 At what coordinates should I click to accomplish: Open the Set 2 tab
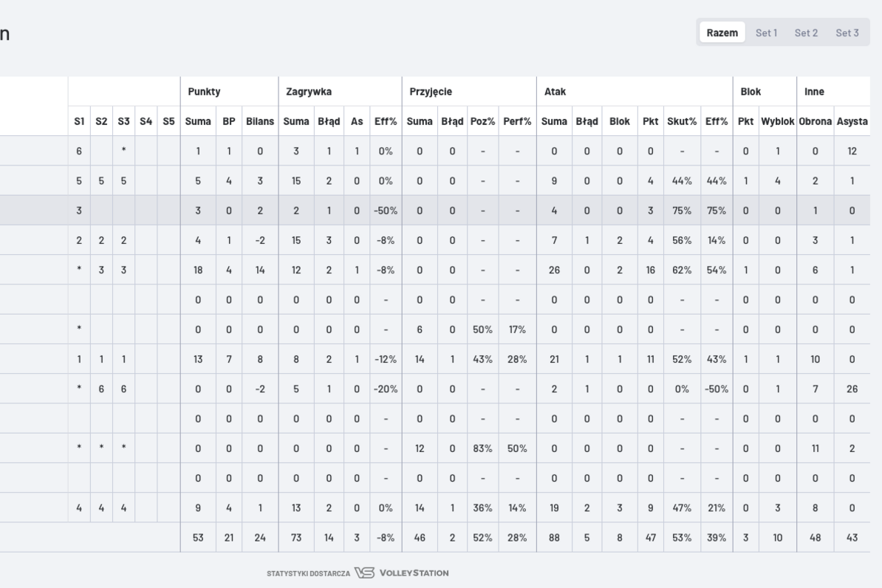click(806, 33)
